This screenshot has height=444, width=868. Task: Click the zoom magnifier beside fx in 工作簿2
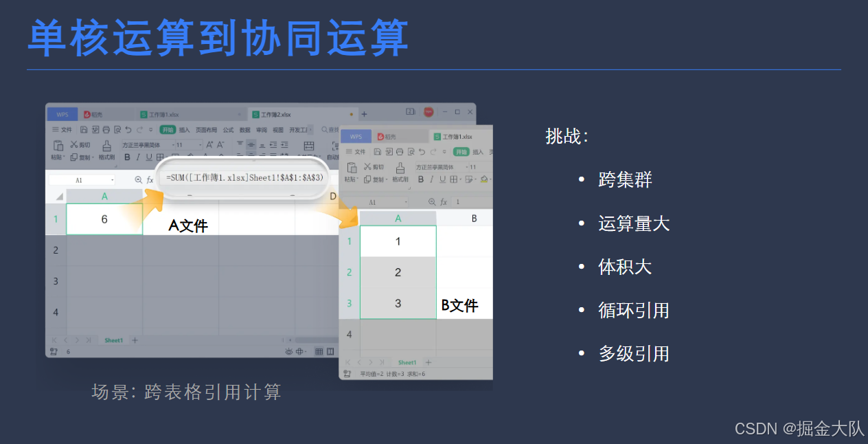point(138,179)
